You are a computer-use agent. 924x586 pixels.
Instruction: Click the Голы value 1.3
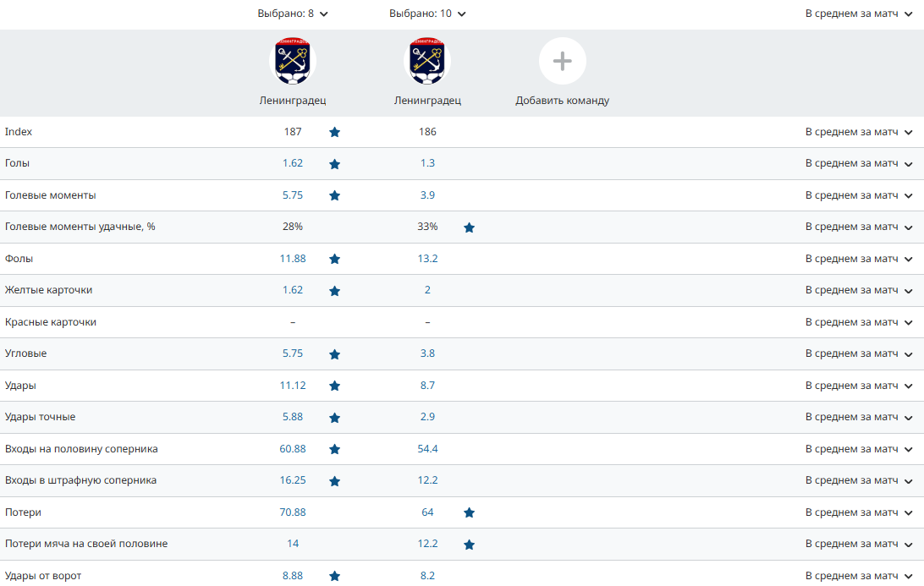[427, 163]
